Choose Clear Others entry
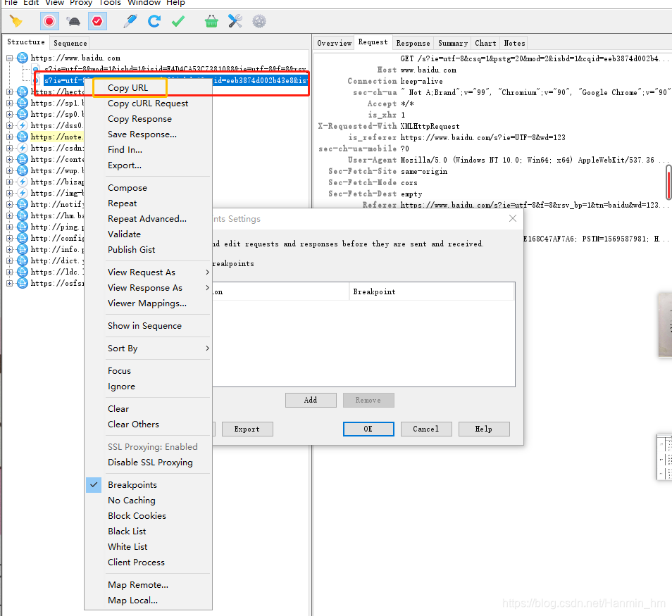The width and height of the screenshot is (672, 616). click(133, 424)
